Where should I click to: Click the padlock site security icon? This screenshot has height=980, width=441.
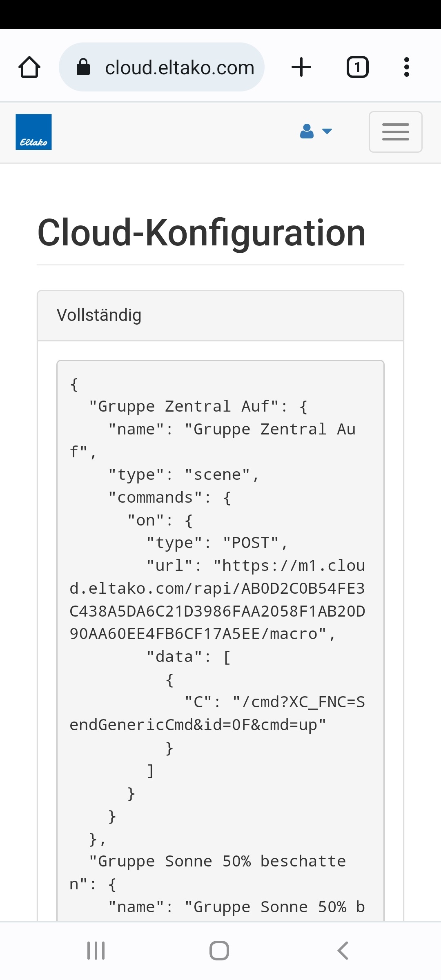[x=83, y=67]
